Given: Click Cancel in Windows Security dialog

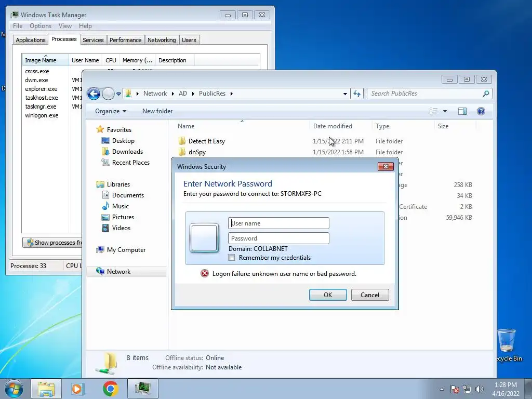Looking at the screenshot, I should 370,295.
